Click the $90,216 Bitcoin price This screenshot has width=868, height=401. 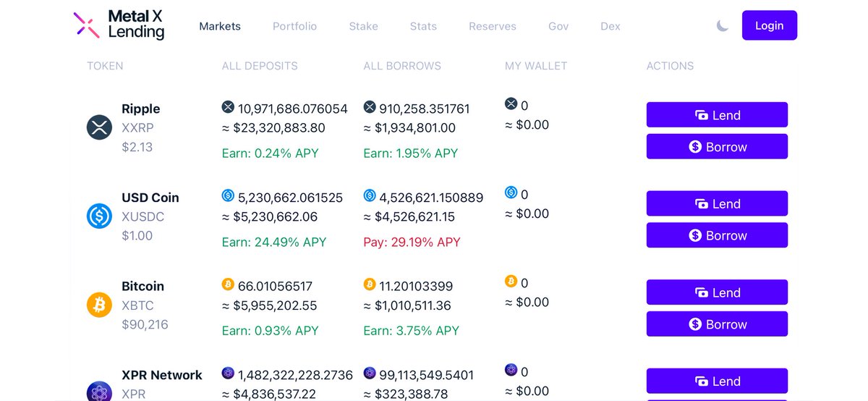point(145,324)
